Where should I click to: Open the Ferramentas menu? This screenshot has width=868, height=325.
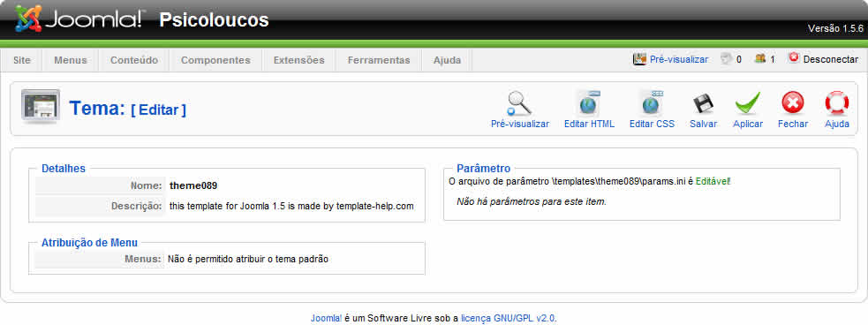click(x=379, y=60)
